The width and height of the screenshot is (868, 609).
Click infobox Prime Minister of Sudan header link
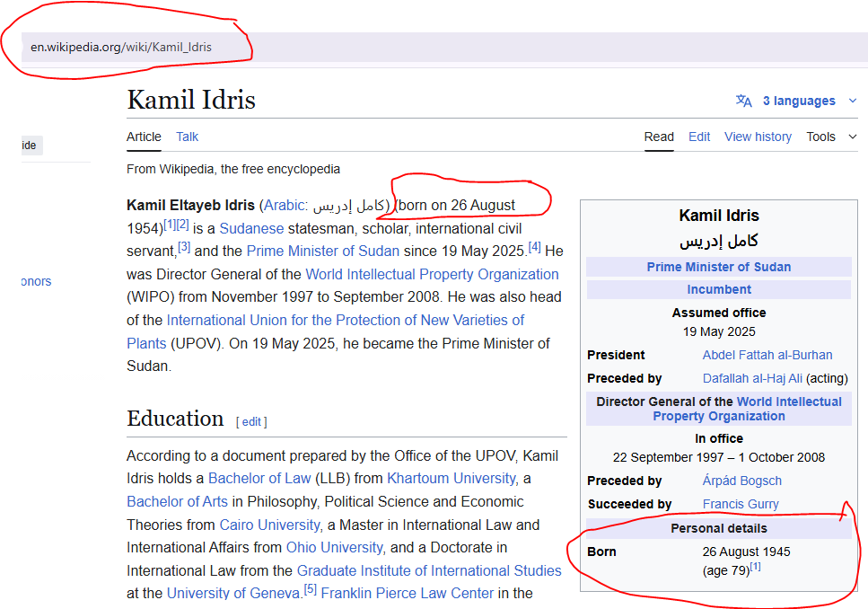coord(718,267)
